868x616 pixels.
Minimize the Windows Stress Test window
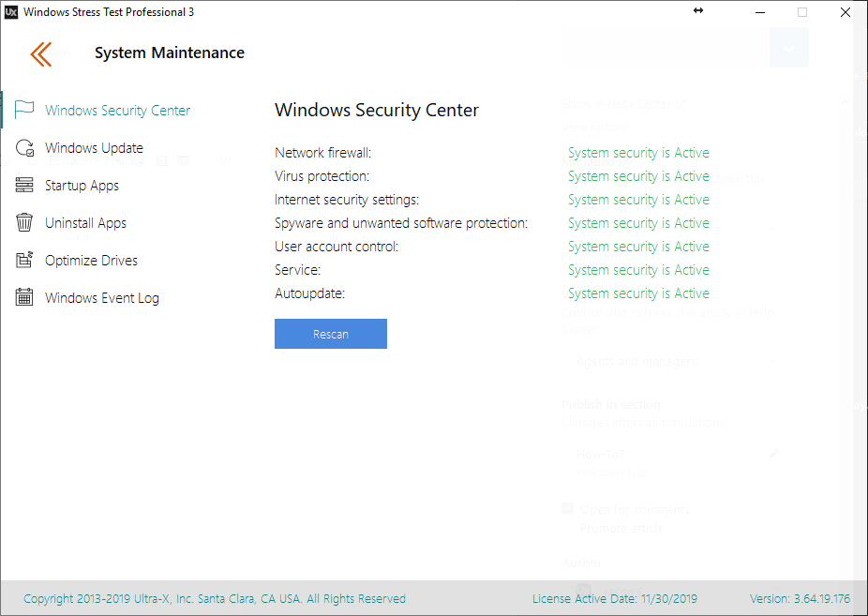[x=759, y=12]
